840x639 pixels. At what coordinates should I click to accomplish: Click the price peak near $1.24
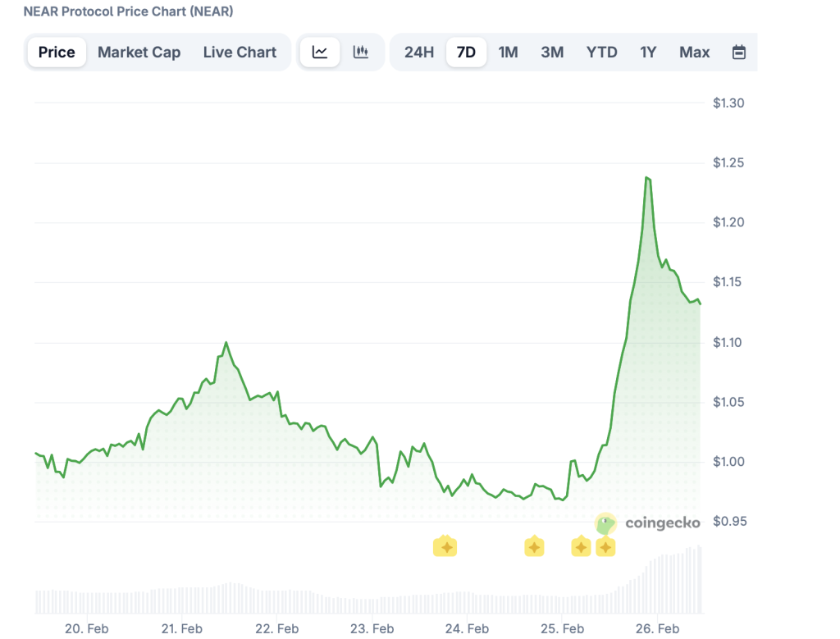pos(648,177)
